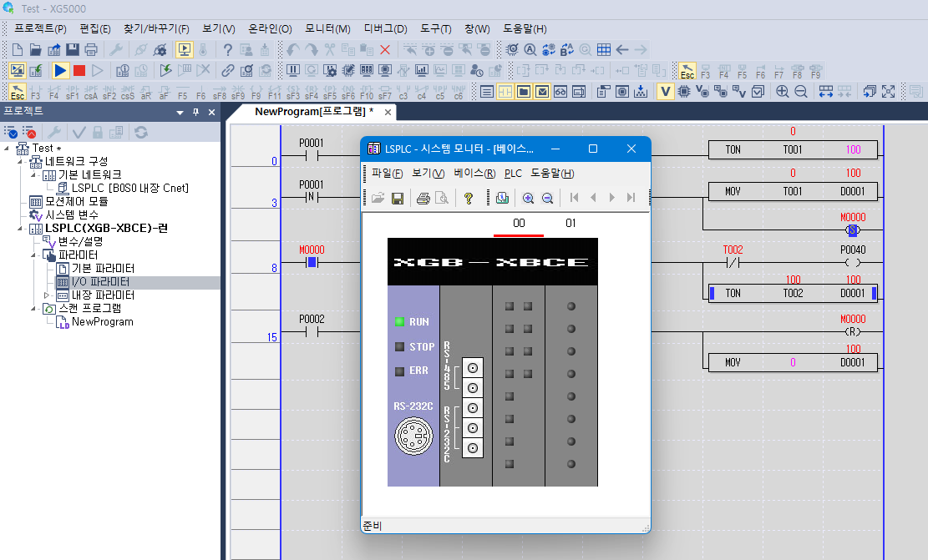
Task: Click the red Stop icon on the toolbar
Action: [78, 70]
